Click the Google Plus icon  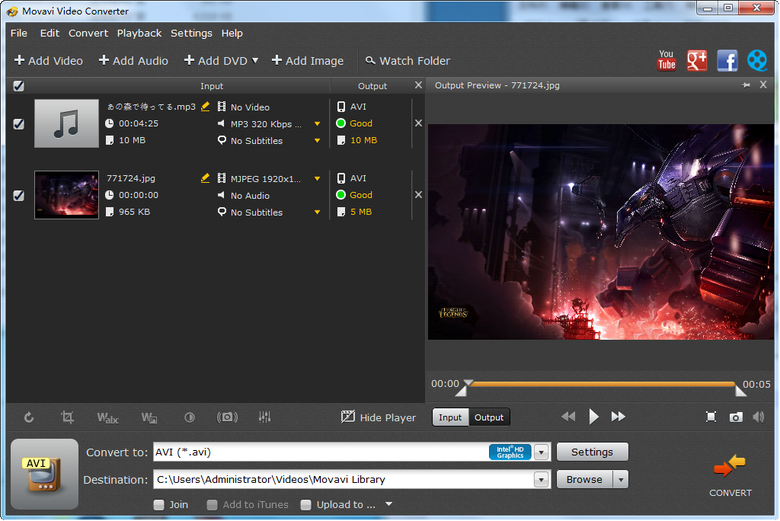click(x=697, y=61)
